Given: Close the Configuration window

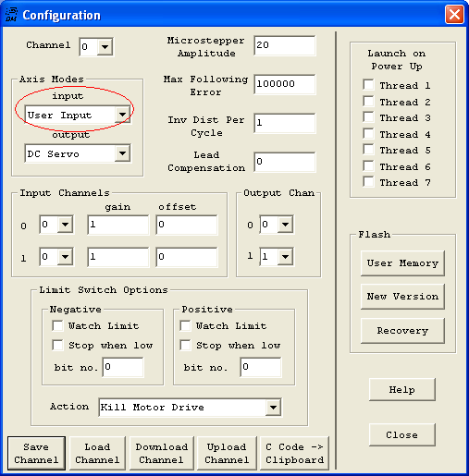Looking at the screenshot, I should 454,14.
